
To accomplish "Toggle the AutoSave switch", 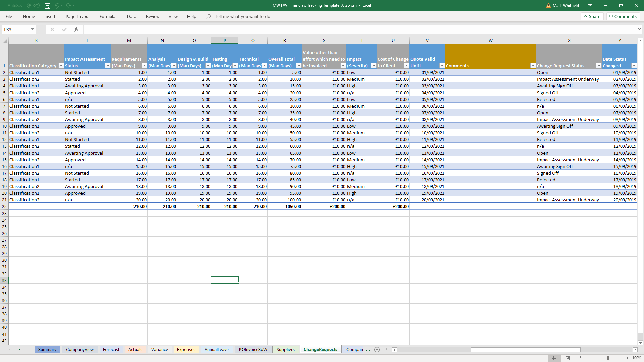I will click(x=33, y=6).
